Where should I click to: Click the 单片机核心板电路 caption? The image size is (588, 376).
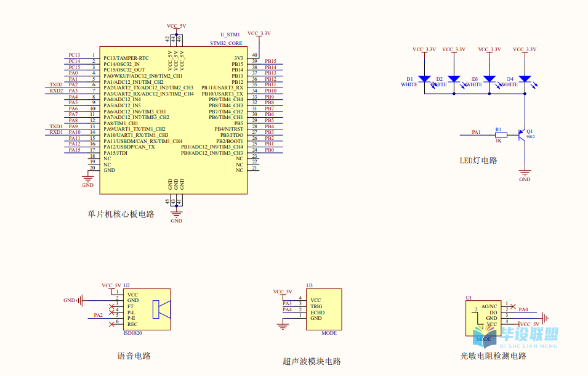click(121, 215)
